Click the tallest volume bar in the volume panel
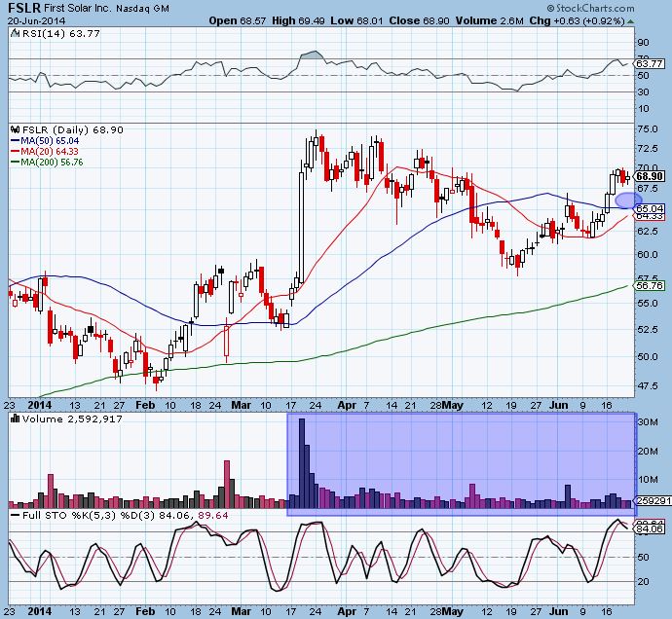672x619 pixels. pos(301,463)
